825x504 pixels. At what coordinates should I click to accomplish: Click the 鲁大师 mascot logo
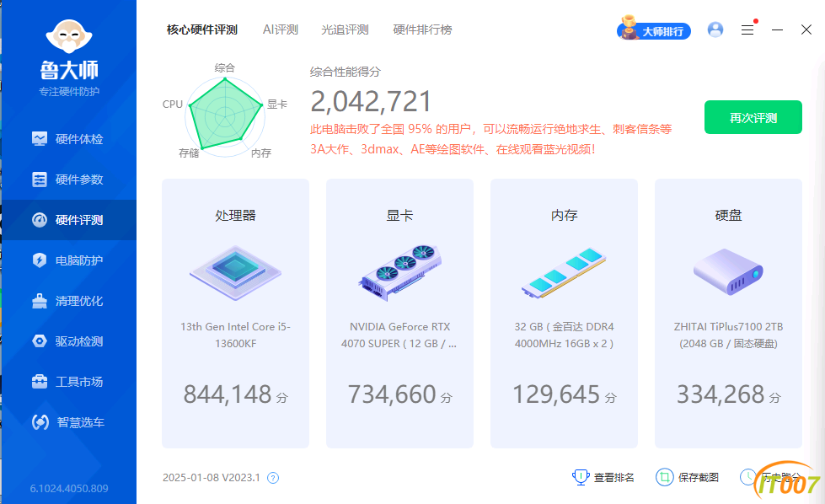(69, 36)
